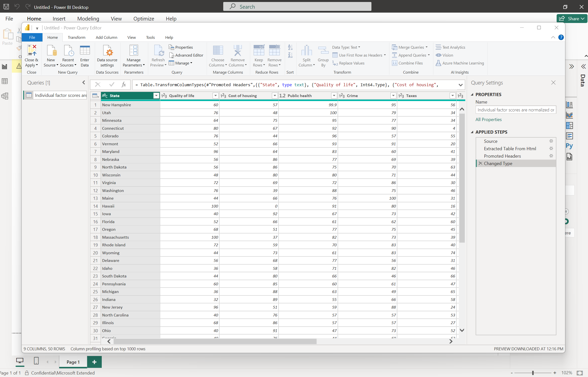588x377 pixels.
Task: Click the Group By icon
Action: (323, 51)
